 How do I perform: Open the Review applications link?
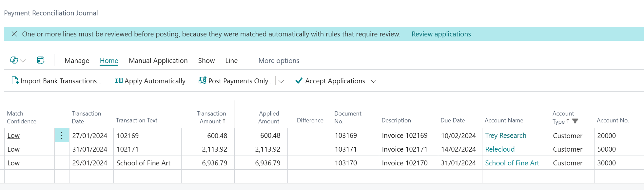(x=441, y=34)
